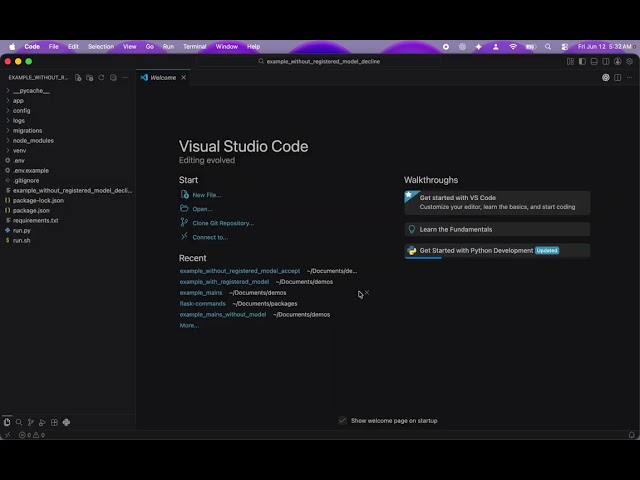
Task: Open the Run and Debug view icon
Action: click(42, 422)
